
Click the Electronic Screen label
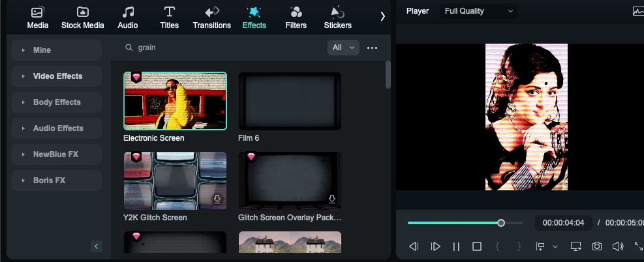pos(153,138)
